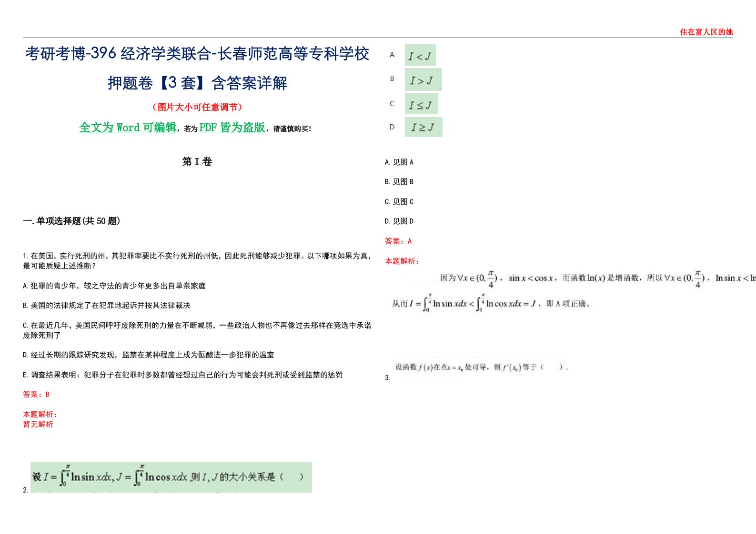Click the question 3 image 设函数f(x)在点x=x0处可导
This screenshot has width=756, height=534.
482,367
